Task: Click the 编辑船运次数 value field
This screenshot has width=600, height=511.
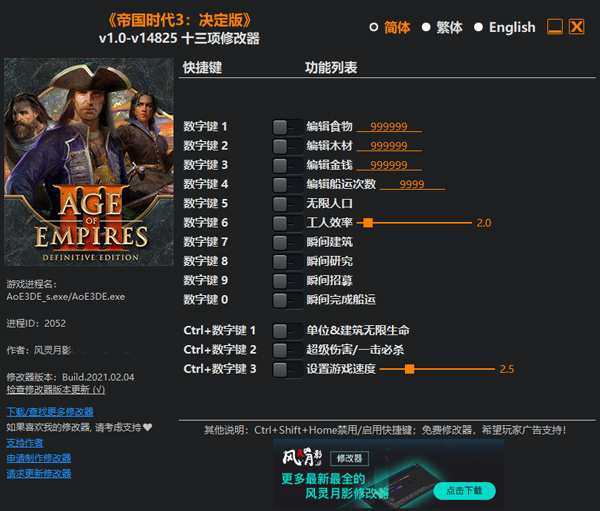Action: tap(412, 185)
